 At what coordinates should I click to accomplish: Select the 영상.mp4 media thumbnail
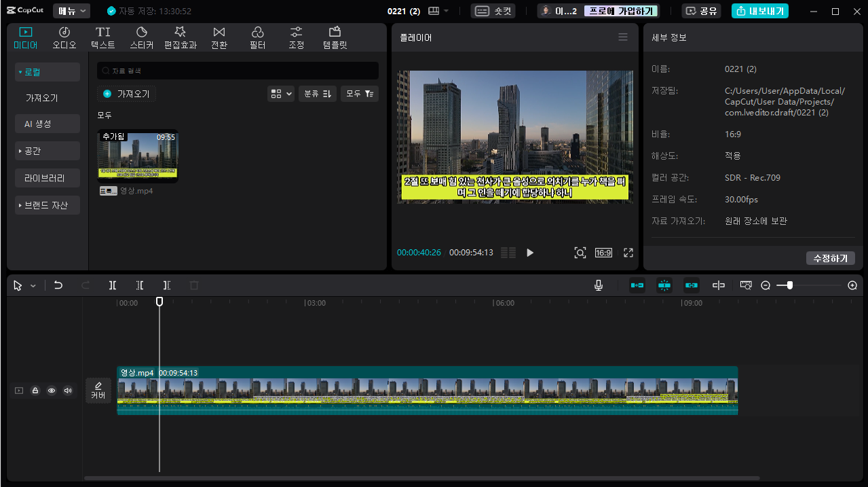(x=138, y=156)
